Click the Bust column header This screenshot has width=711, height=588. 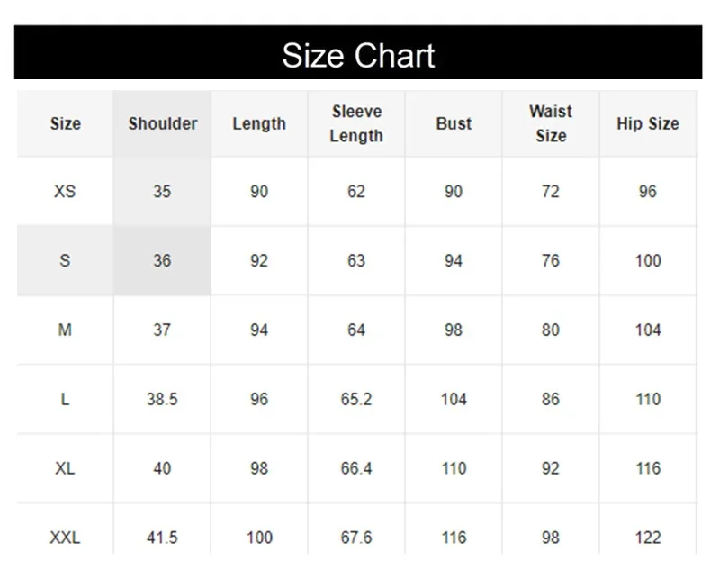point(454,123)
